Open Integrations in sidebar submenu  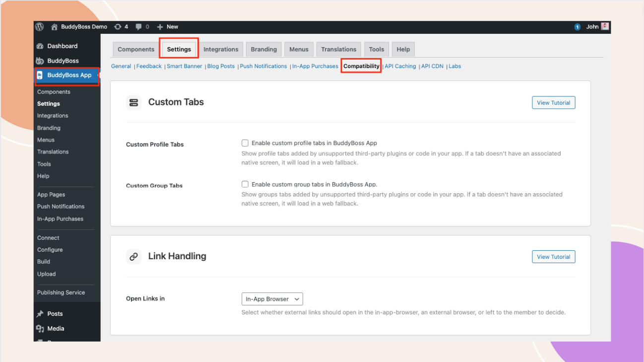coord(53,116)
